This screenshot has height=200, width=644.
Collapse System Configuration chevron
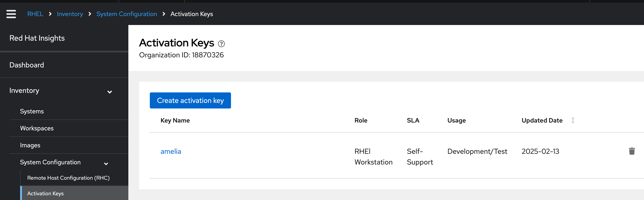(x=106, y=164)
